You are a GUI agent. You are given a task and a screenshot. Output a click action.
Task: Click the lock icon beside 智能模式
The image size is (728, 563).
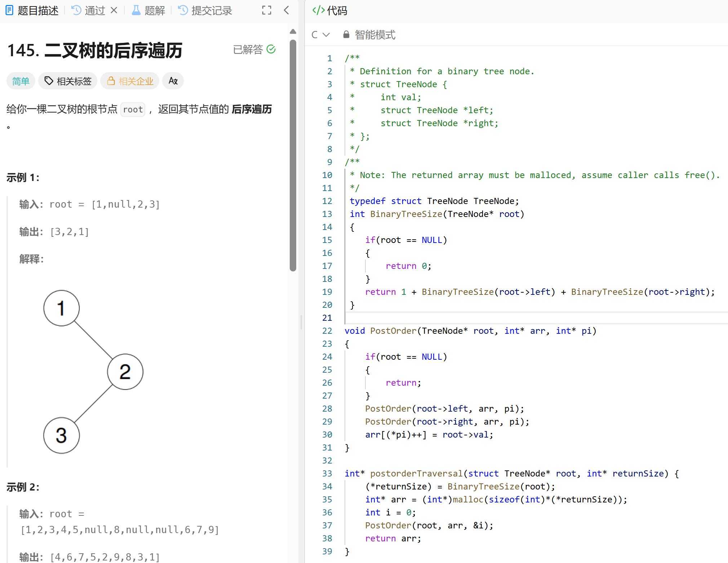click(346, 35)
